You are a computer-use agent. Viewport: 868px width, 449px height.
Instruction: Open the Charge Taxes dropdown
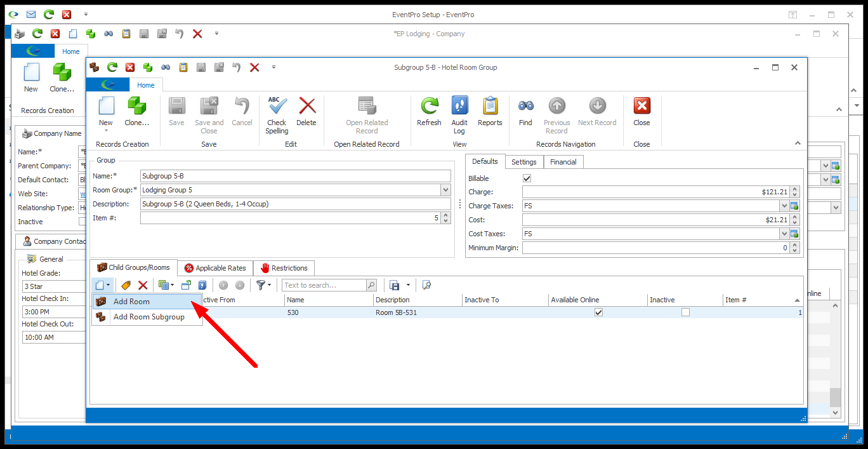(784, 206)
